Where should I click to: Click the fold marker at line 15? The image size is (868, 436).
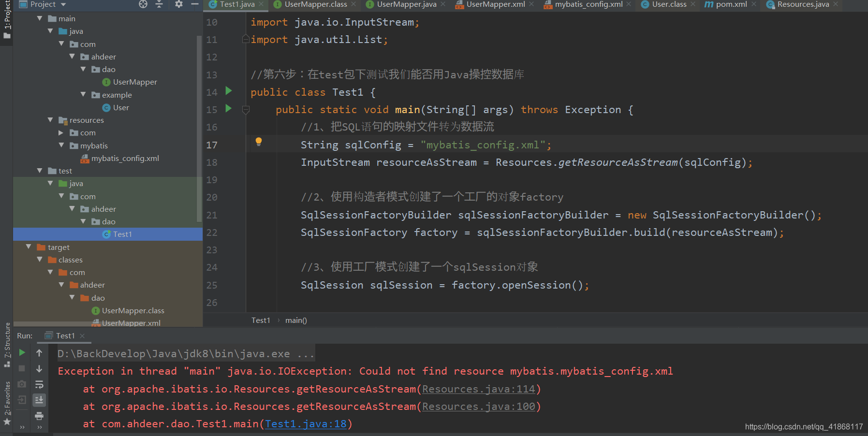coord(246,110)
